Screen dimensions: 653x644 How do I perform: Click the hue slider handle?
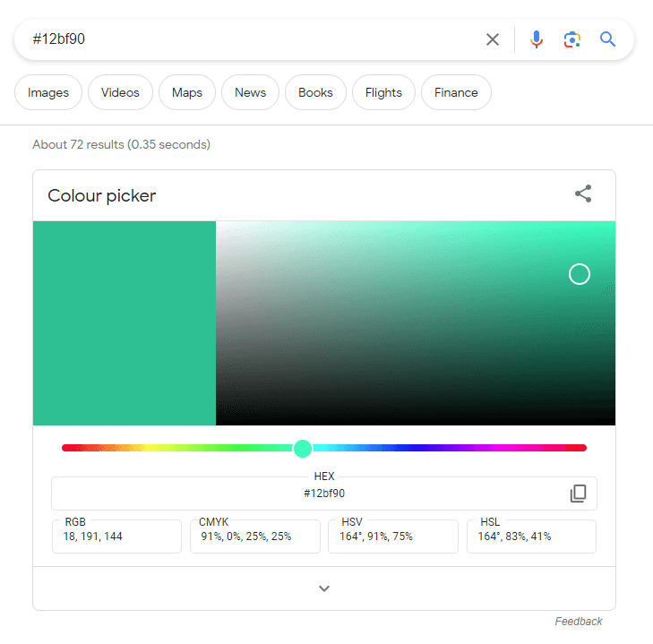point(303,448)
